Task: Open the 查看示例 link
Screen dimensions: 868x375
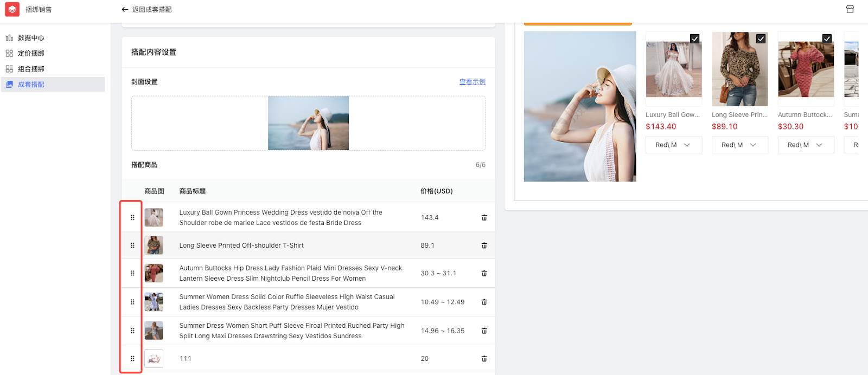Action: tap(473, 82)
